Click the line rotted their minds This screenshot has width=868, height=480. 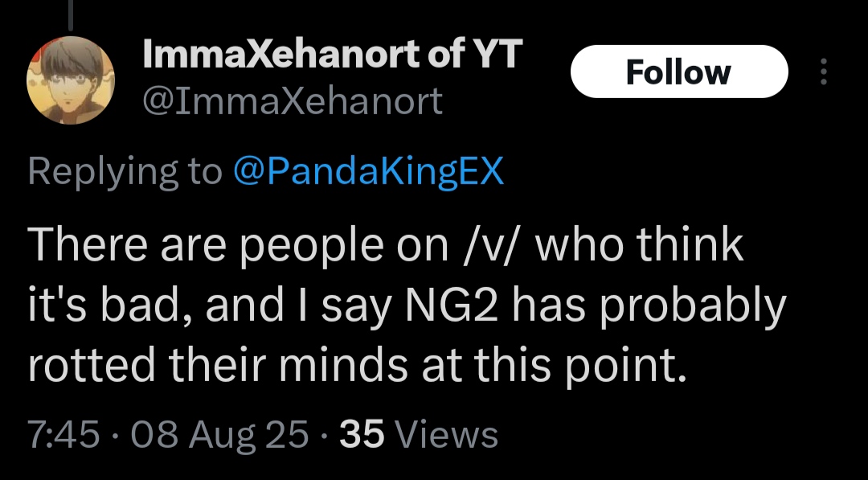(x=357, y=367)
